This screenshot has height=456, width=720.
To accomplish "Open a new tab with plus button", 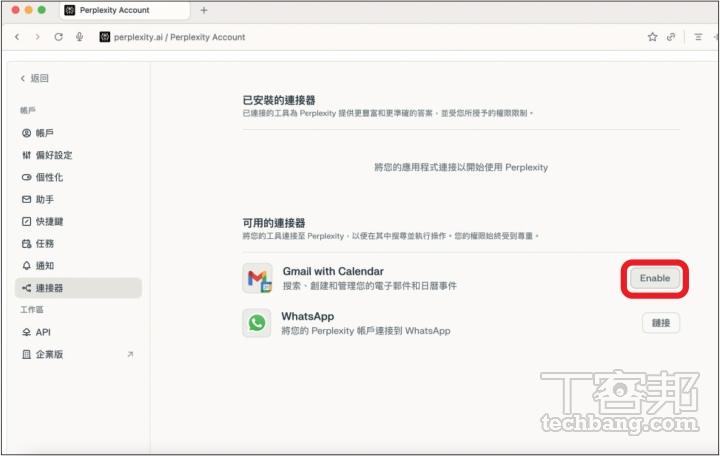I will (x=204, y=10).
